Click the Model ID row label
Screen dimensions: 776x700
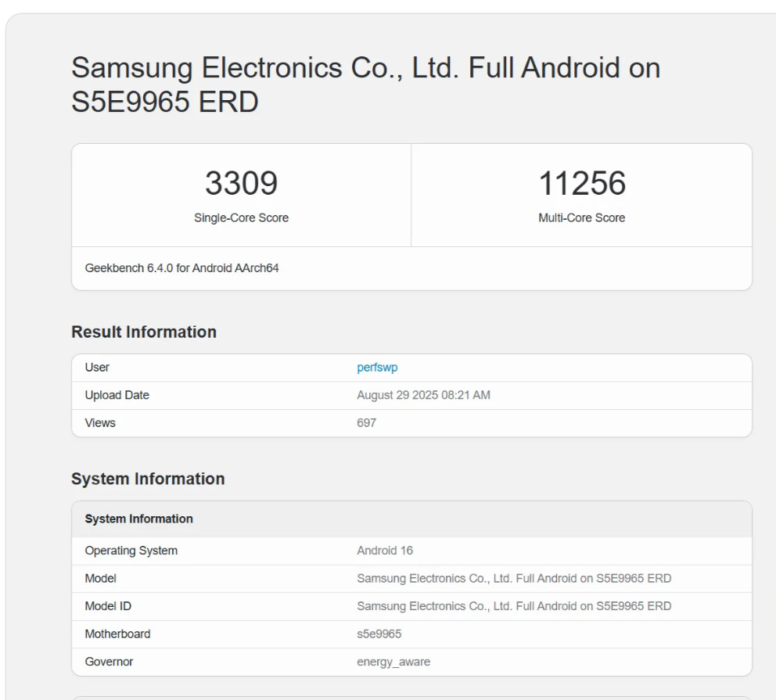(x=108, y=606)
